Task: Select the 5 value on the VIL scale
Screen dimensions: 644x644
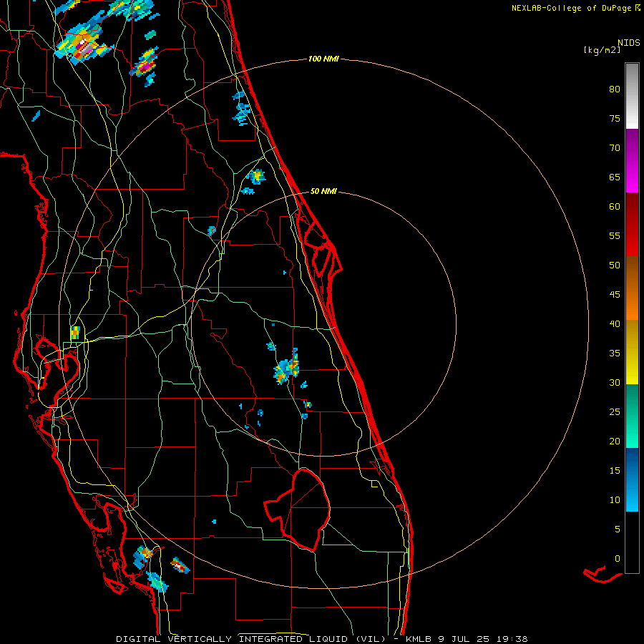Action: (x=618, y=530)
